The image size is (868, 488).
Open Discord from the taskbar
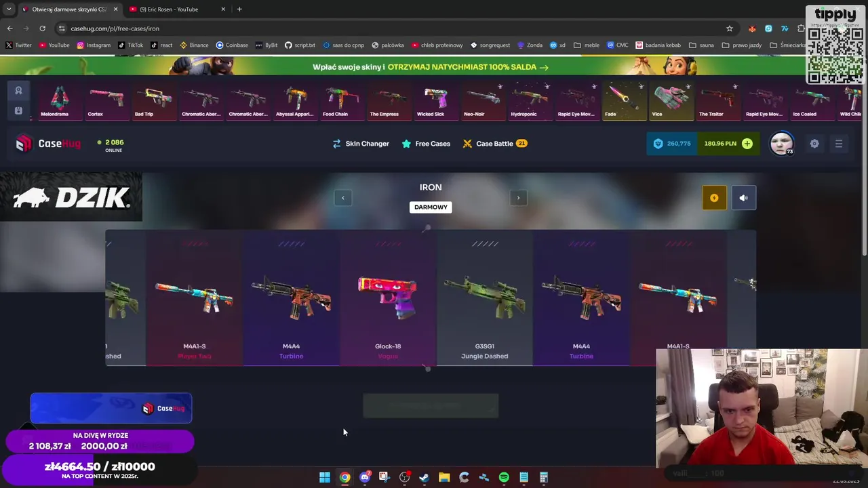[x=365, y=477]
